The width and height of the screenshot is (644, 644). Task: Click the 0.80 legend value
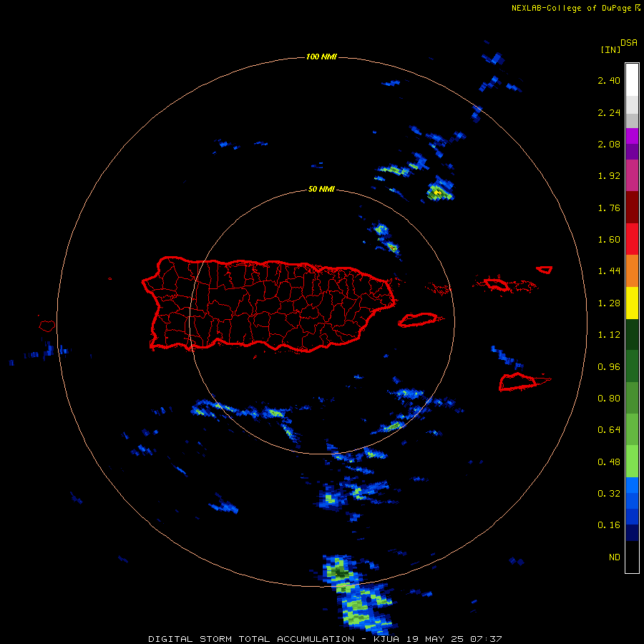pyautogui.click(x=609, y=399)
